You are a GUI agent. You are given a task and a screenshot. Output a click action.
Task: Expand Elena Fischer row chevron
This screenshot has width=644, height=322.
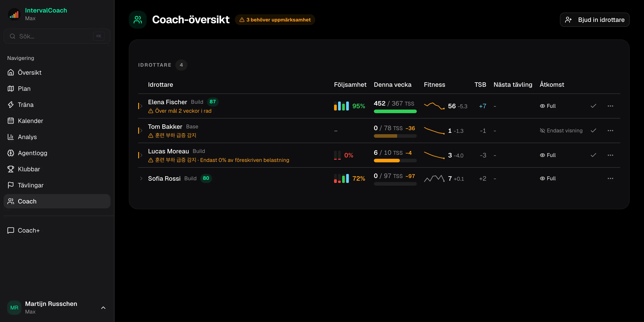coord(141,106)
